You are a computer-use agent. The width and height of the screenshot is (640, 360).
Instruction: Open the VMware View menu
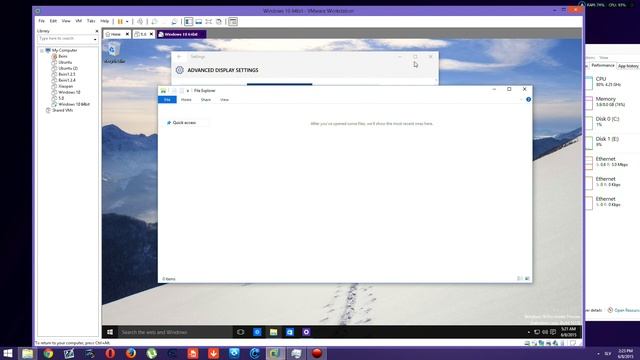(x=66, y=21)
